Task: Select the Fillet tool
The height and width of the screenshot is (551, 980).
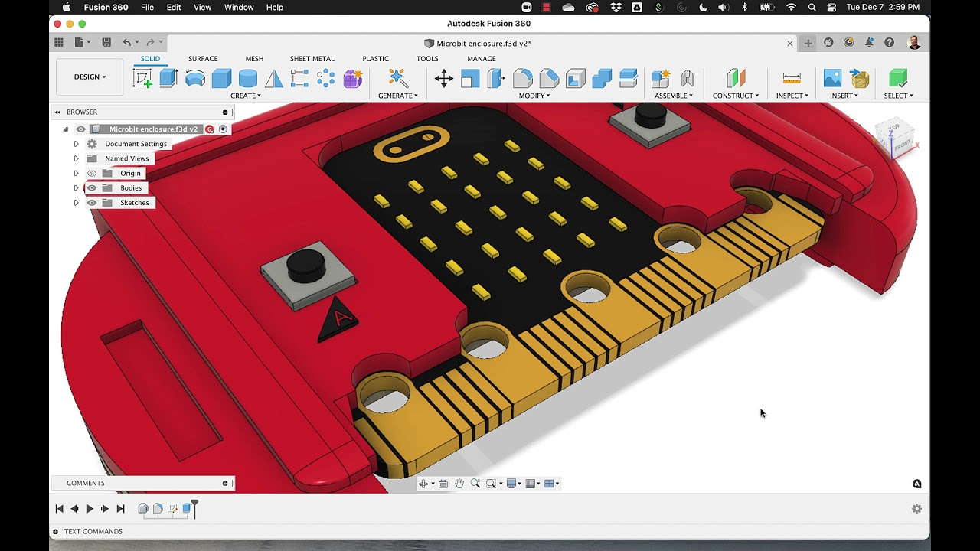Action: coord(523,78)
